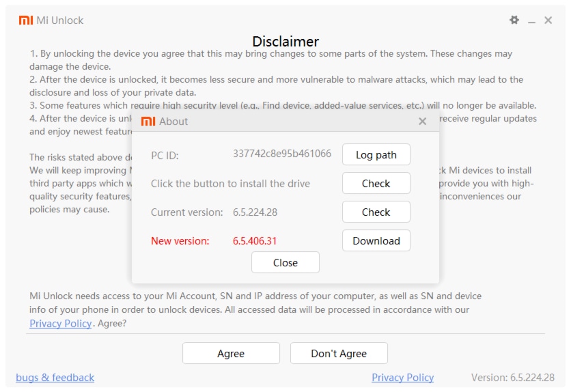The height and width of the screenshot is (392, 571).
Task: Open settings via the gear icon
Action: pyautogui.click(x=514, y=20)
